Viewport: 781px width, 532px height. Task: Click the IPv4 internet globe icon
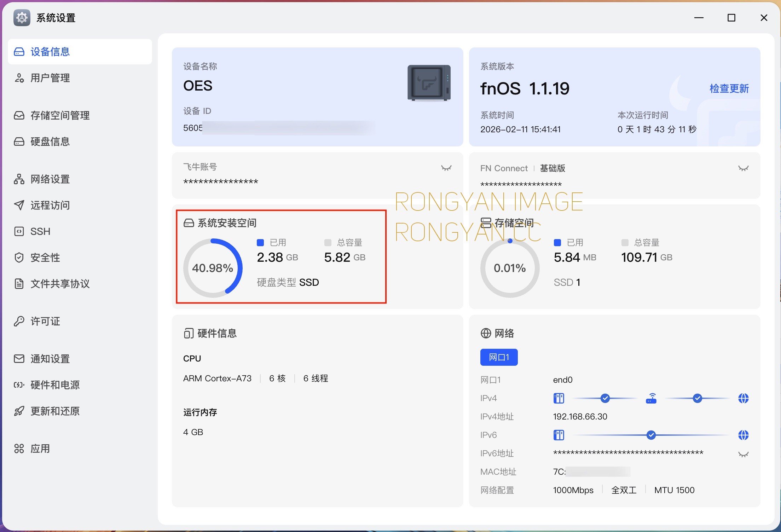click(x=744, y=398)
